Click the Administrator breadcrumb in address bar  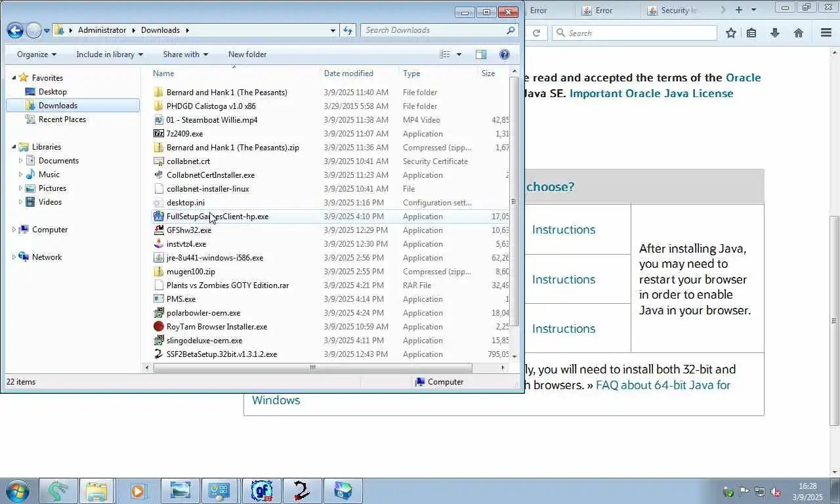pos(102,30)
